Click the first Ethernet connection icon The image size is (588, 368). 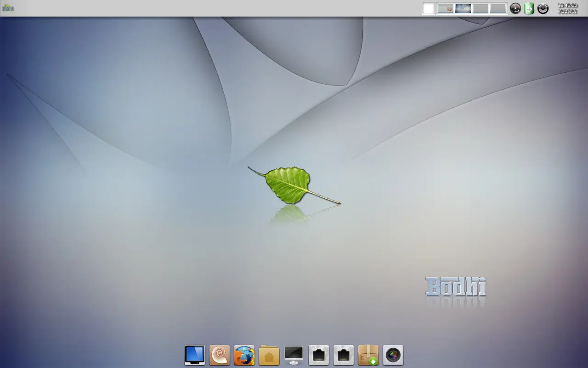[x=318, y=354]
